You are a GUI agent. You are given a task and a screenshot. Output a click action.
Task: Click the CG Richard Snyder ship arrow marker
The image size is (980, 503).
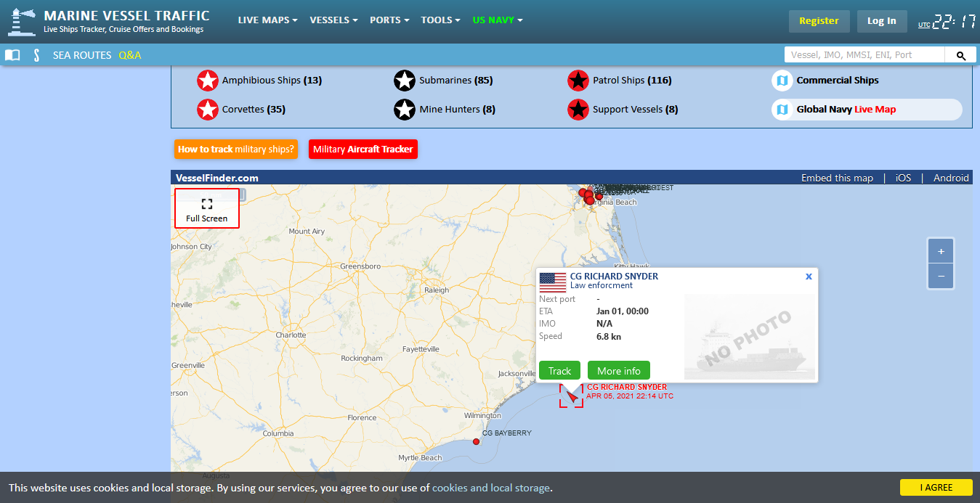[x=572, y=396]
